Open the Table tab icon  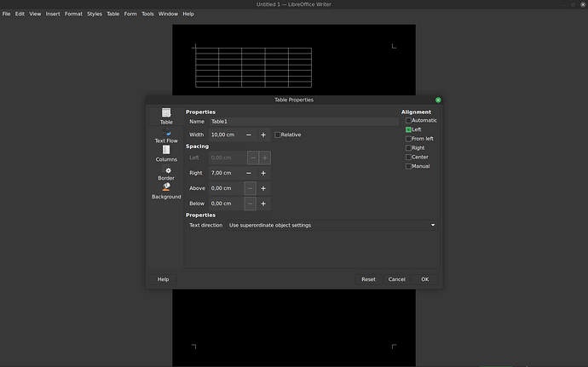(x=166, y=116)
